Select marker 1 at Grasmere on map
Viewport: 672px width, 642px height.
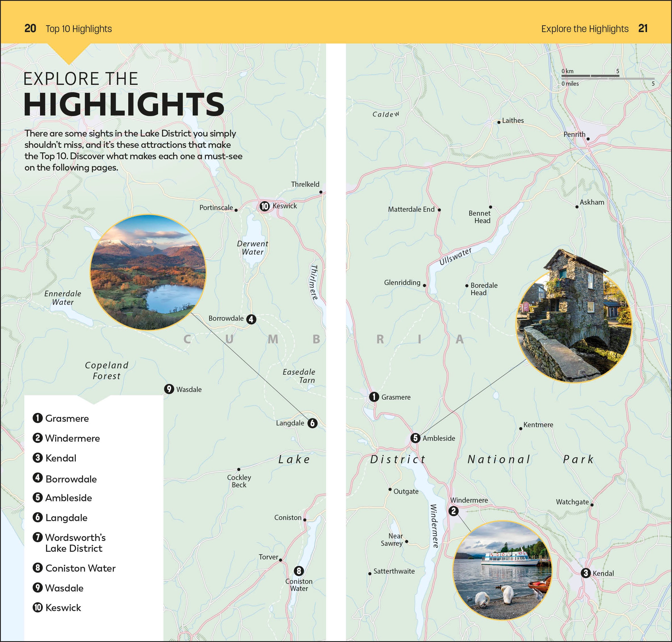[374, 397]
